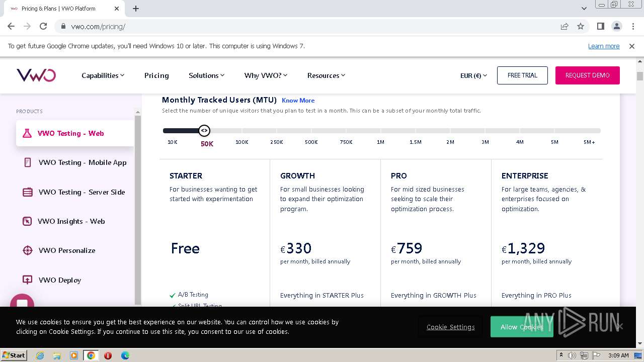The image size is (644, 362).
Task: Open Chrome side panel icon
Action: tap(600, 26)
